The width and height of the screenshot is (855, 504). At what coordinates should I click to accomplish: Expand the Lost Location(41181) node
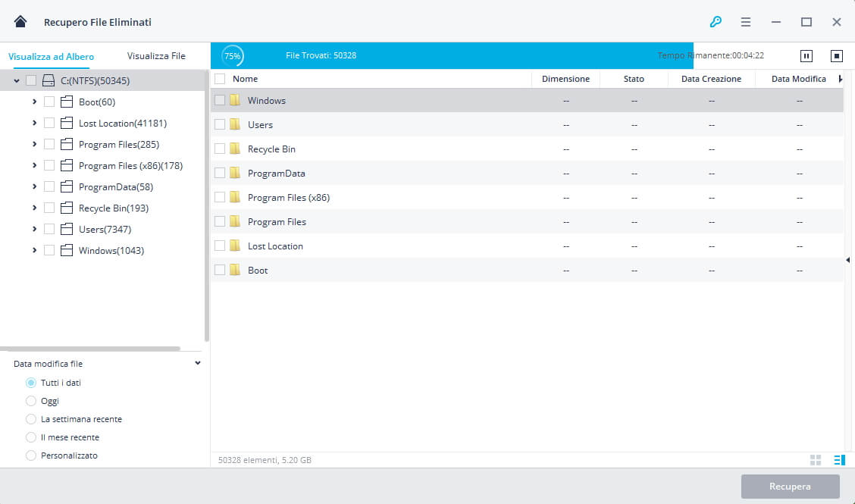[x=34, y=124]
